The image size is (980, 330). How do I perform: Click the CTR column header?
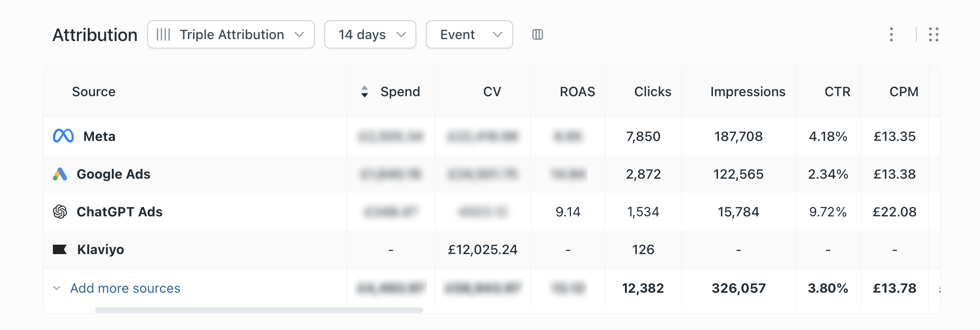pyautogui.click(x=837, y=91)
